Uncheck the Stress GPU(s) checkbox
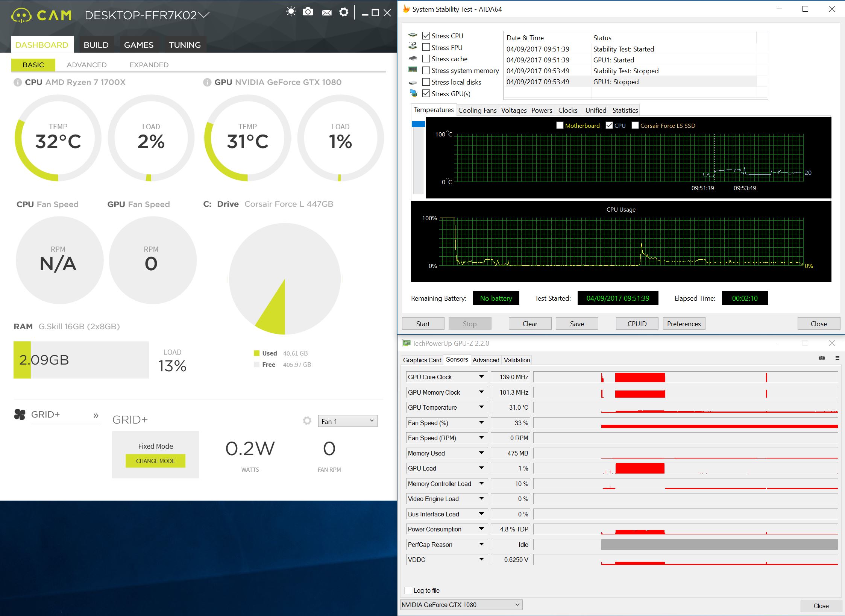The width and height of the screenshot is (845, 616). point(426,94)
